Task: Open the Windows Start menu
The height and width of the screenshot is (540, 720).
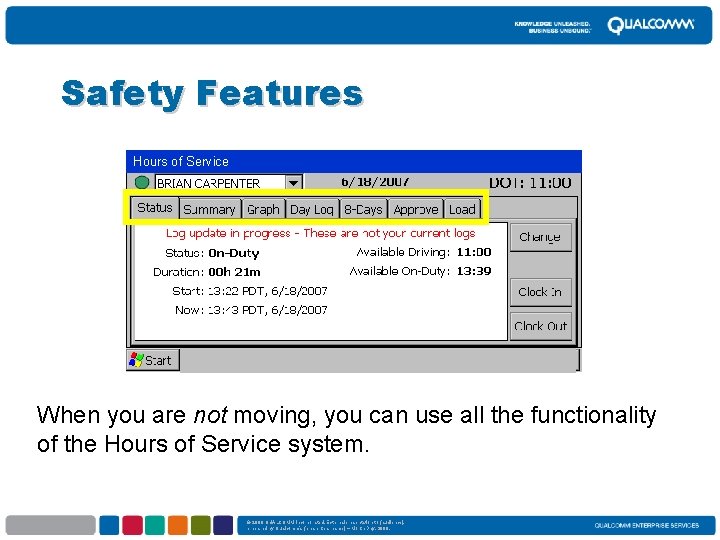Action: click(152, 360)
